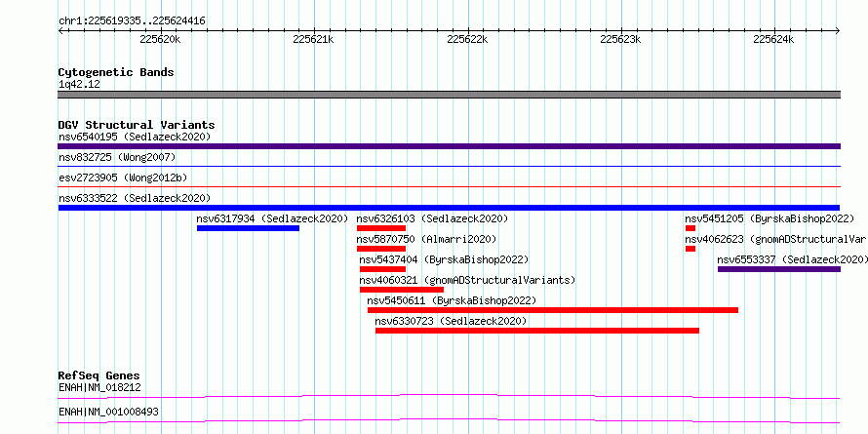Click the nsv6540195 (Sedlazeck2020) label
The width and height of the screenshot is (868, 434).
click(135, 137)
